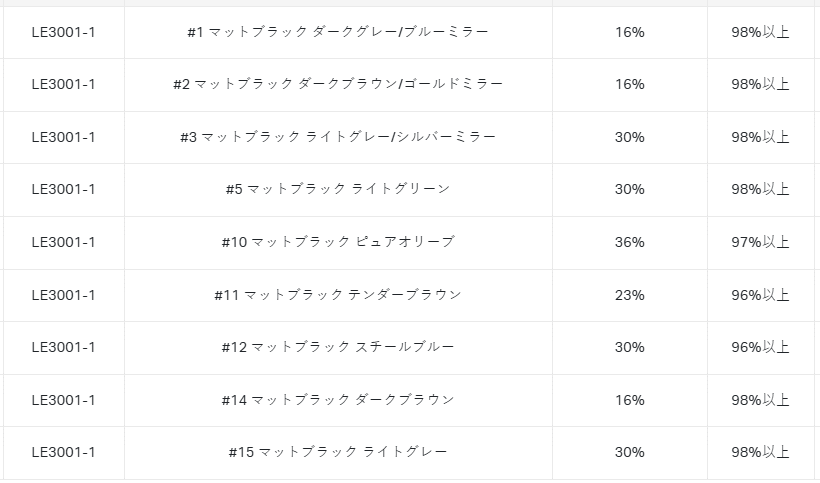Select the LE3001-1 cell in the #1 row
The height and width of the screenshot is (483, 820).
coord(64,32)
